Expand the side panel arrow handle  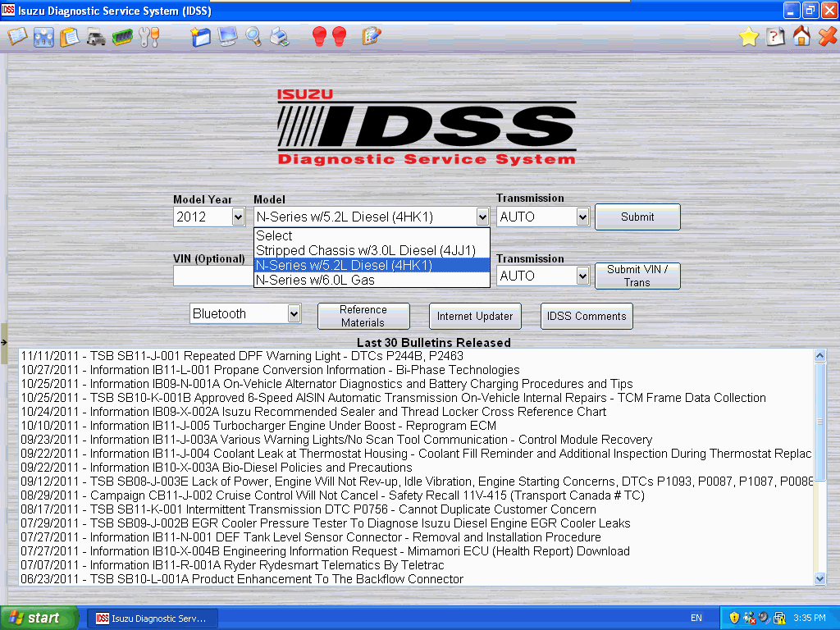pyautogui.click(x=4, y=342)
